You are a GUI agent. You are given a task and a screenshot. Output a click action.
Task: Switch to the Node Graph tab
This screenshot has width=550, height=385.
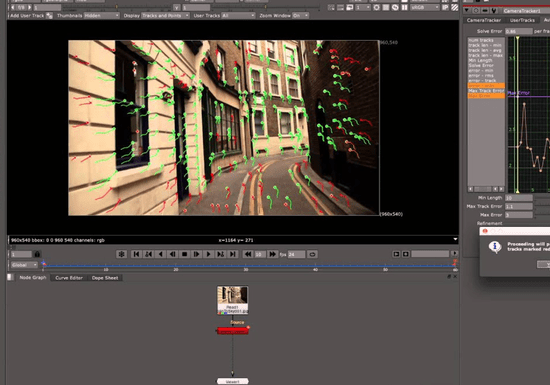(x=33, y=278)
